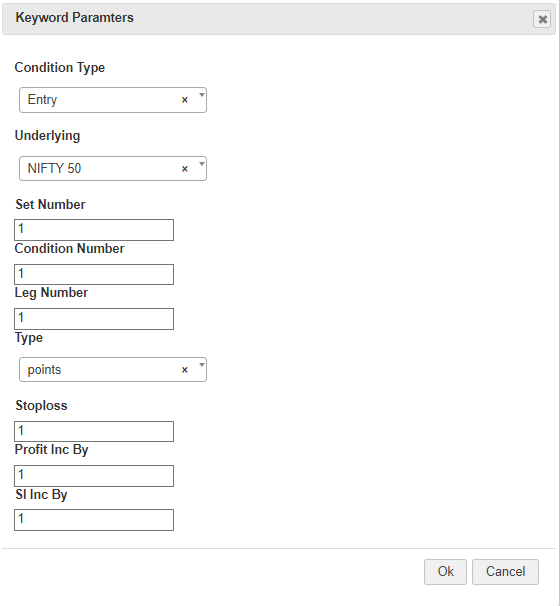Confirm parameters with the Ok button

445,572
